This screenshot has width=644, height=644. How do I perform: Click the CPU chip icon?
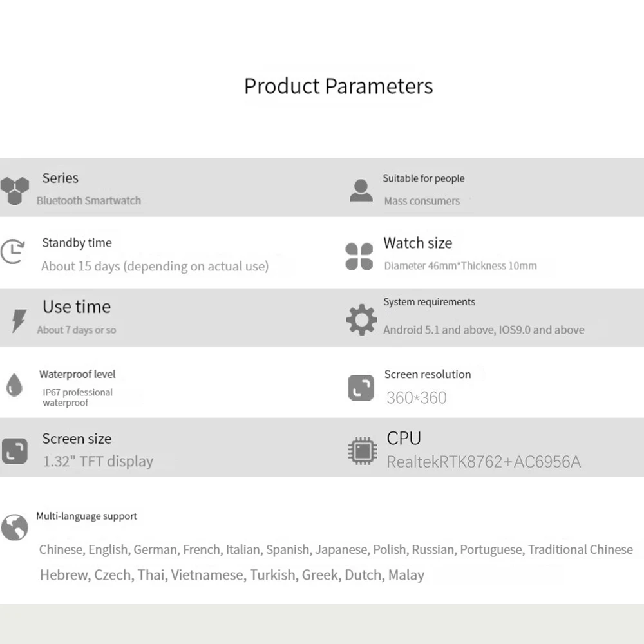362,451
